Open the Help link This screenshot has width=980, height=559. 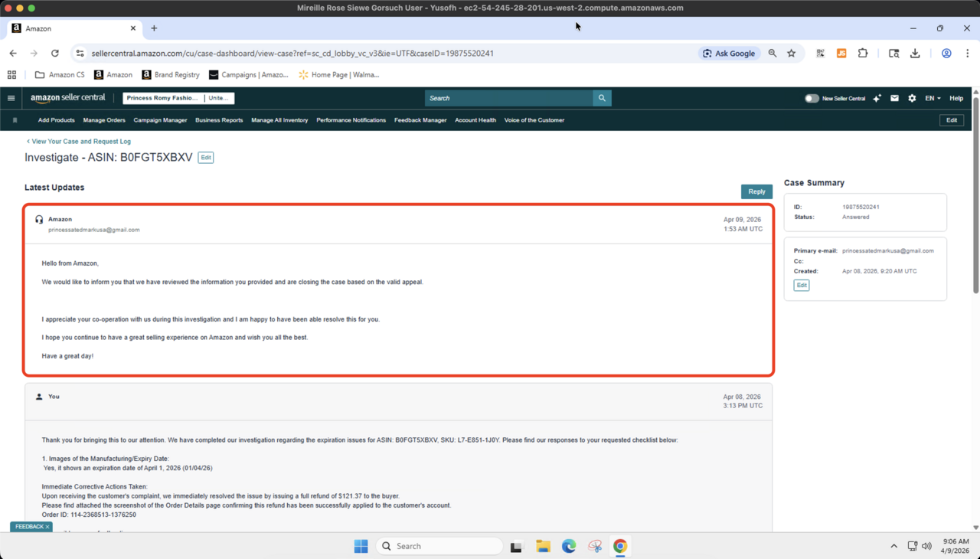click(956, 98)
